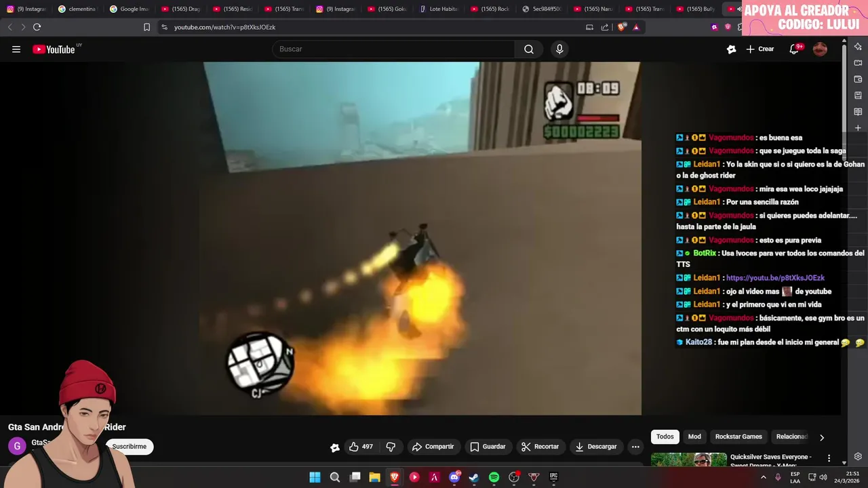Open Brave Talk camera icon in the sidebar
Viewport: 868px width, 488px height.
858,63
